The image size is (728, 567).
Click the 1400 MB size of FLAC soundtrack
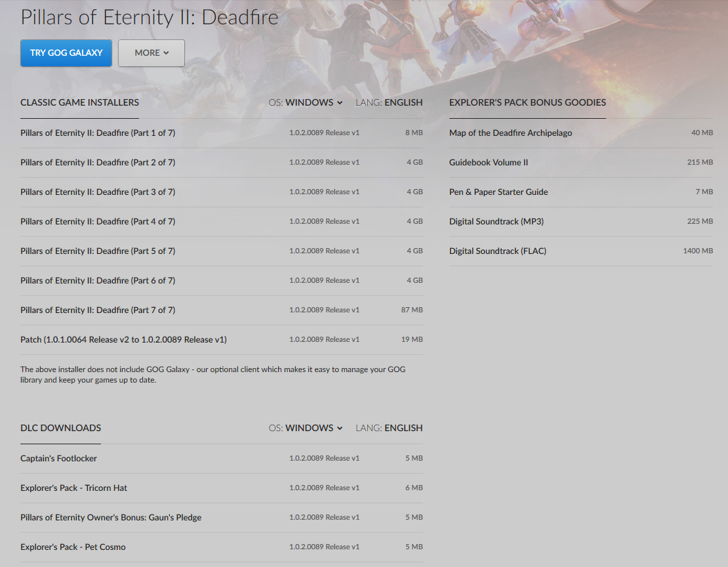(698, 251)
